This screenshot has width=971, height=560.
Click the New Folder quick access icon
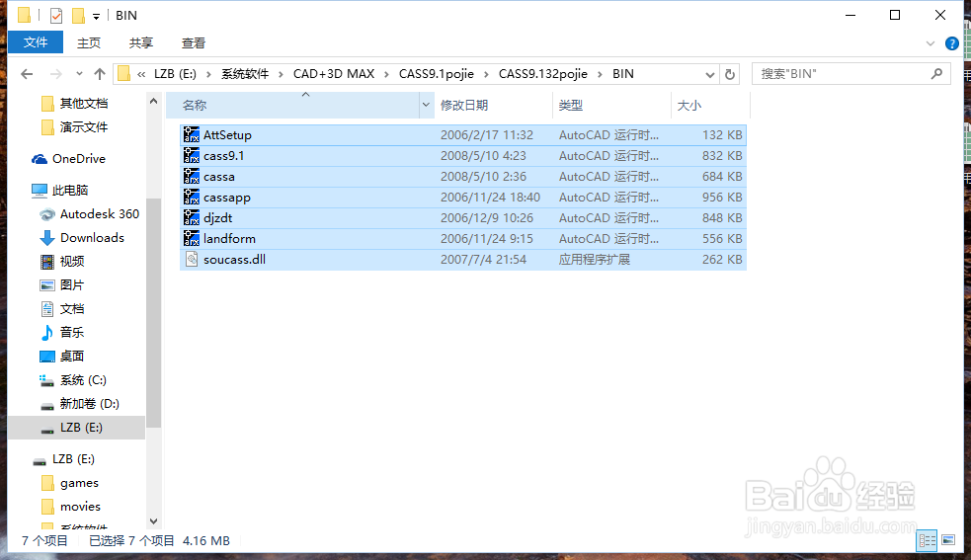pos(79,16)
